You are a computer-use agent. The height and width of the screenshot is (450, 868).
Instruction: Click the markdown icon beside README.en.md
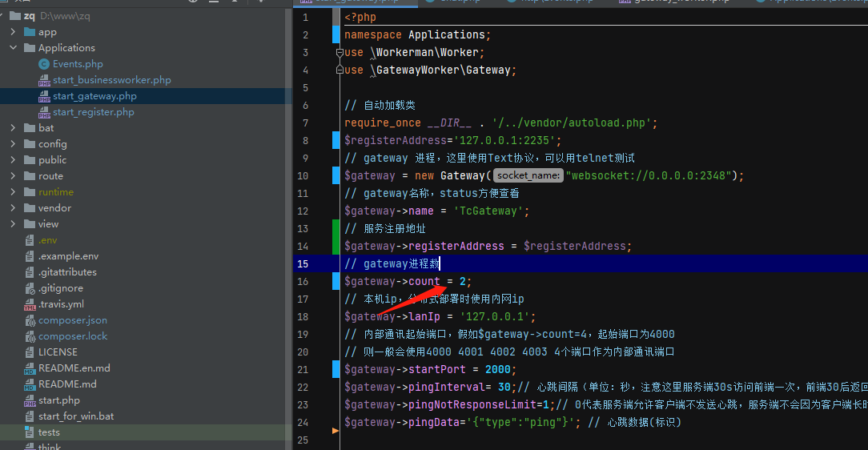[30, 368]
